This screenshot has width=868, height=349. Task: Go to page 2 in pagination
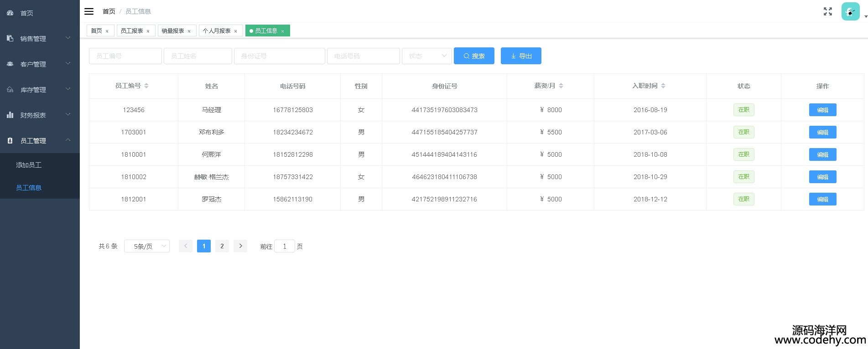point(222,246)
